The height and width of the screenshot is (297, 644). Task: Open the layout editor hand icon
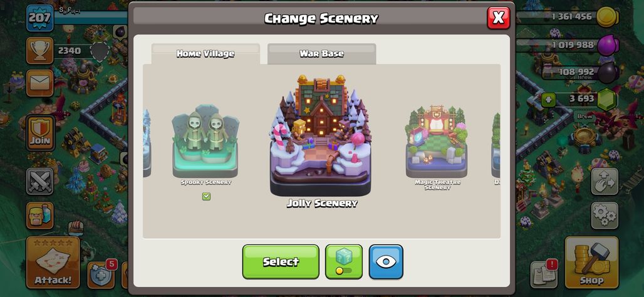click(605, 181)
